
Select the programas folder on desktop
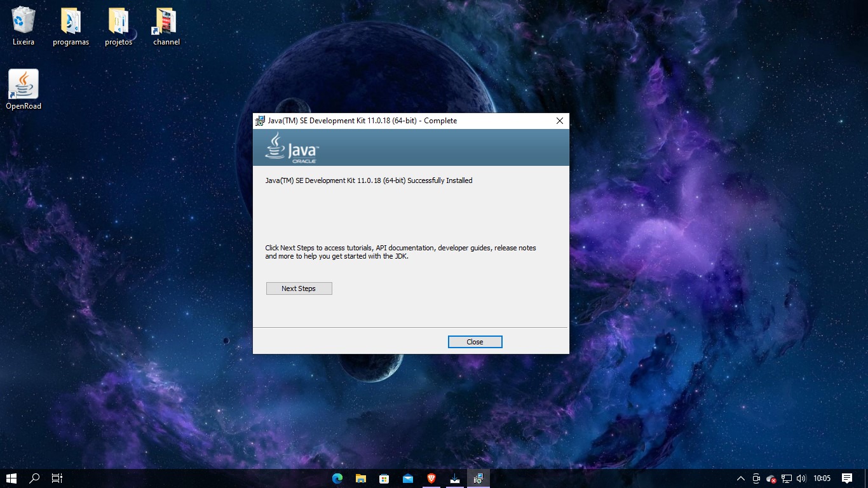(71, 26)
